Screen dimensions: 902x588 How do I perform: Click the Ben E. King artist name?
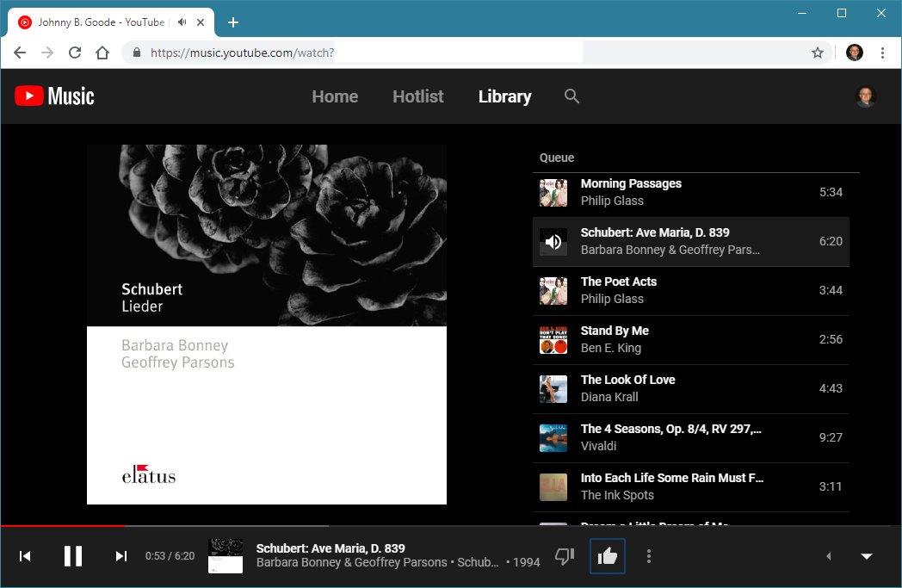[x=611, y=348]
